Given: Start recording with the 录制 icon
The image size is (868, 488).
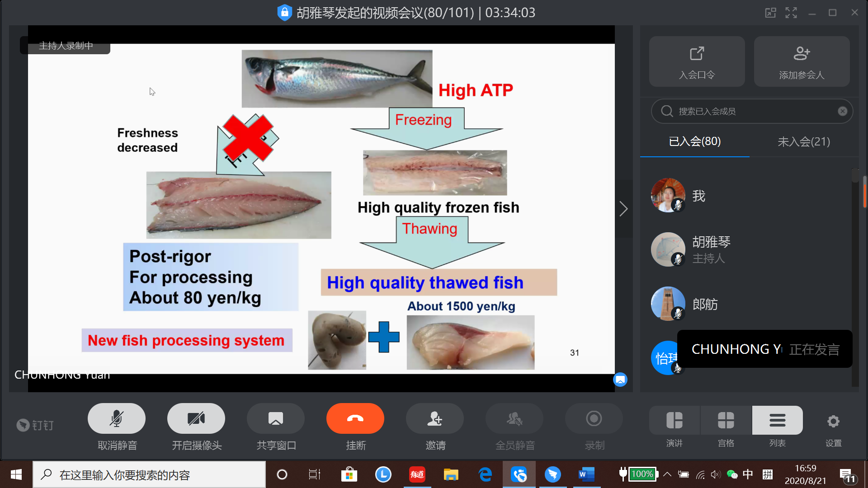Looking at the screenshot, I should 594,419.
